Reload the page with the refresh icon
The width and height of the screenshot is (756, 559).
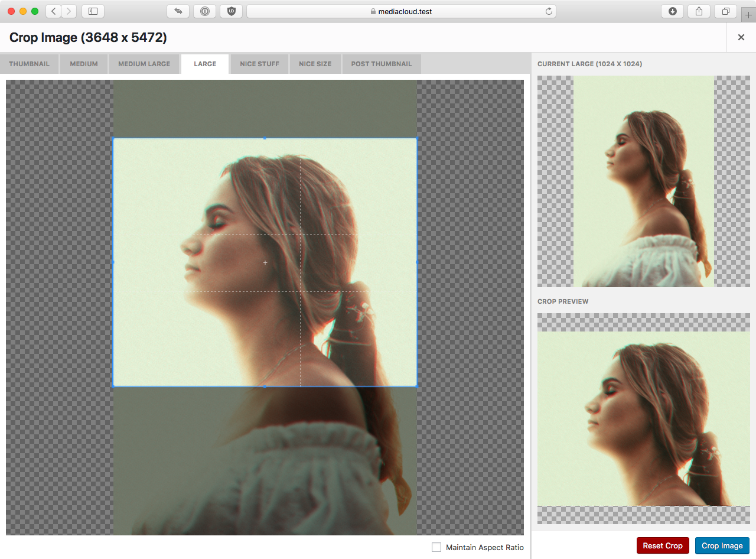pyautogui.click(x=549, y=11)
